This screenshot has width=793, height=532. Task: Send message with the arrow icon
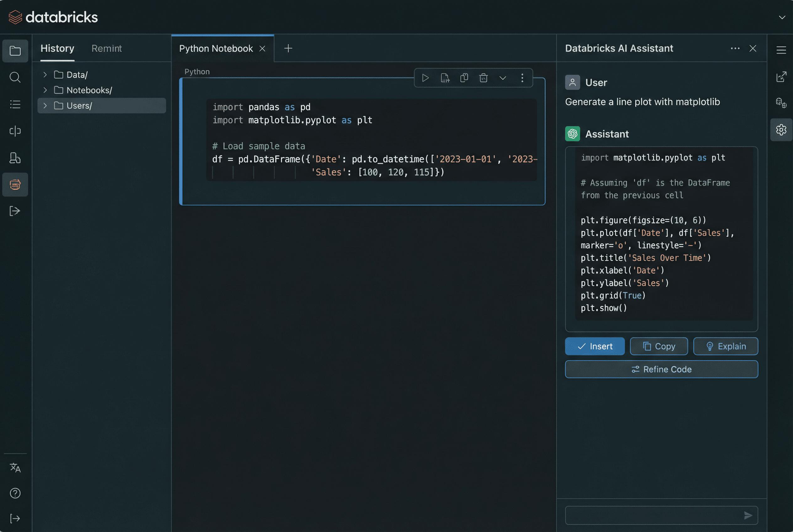(x=748, y=515)
